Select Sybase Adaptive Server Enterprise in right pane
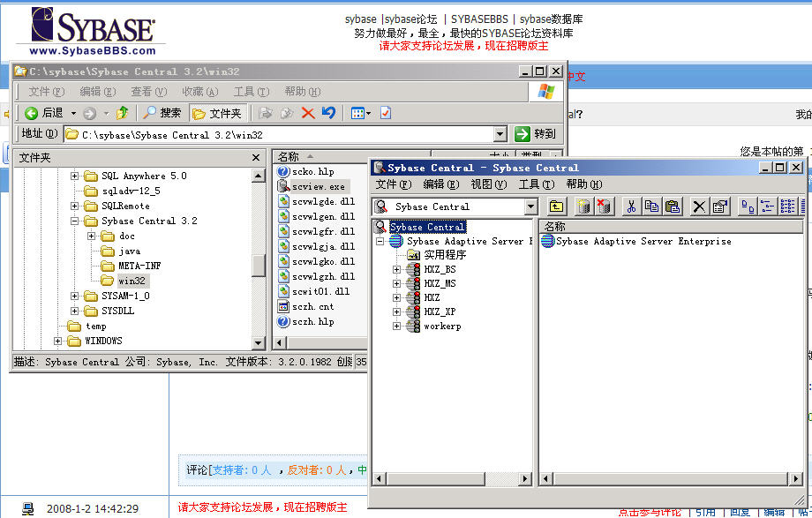This screenshot has width=812, height=518. coord(636,242)
